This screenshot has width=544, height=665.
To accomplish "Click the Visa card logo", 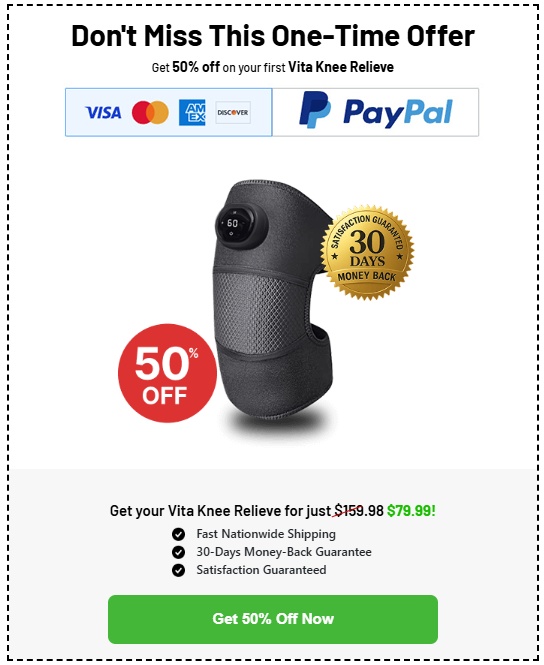I will tap(103, 113).
